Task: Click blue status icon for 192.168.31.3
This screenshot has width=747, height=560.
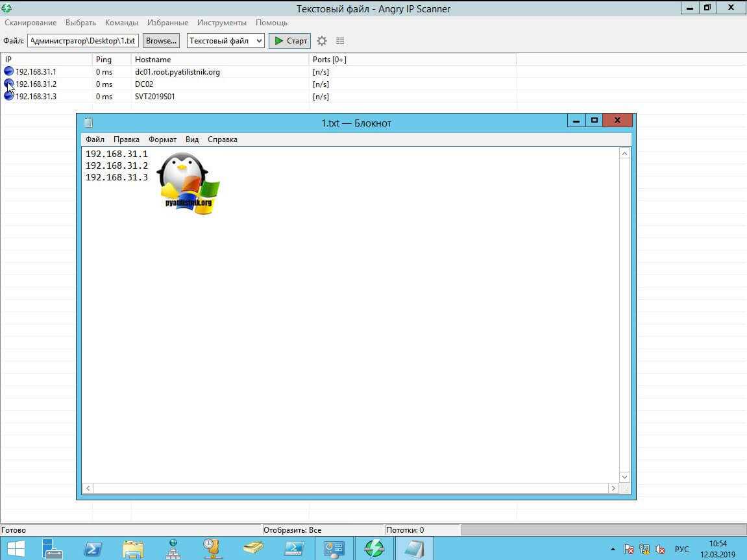Action: (8, 96)
